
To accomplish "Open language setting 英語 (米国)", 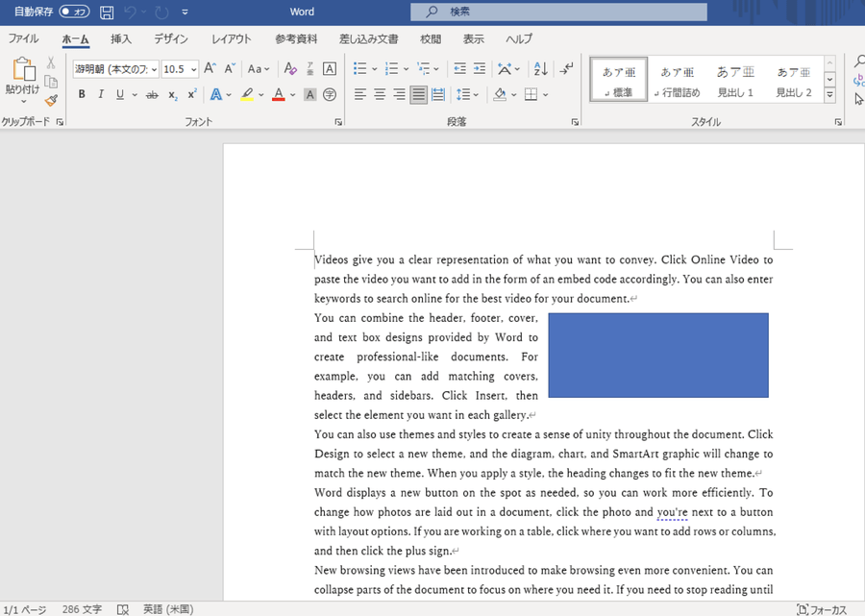I will click(x=168, y=609).
